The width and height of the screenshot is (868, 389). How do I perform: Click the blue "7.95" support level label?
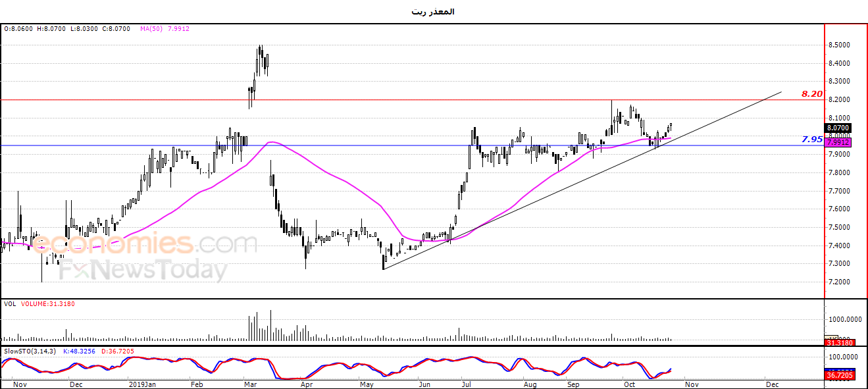[x=812, y=140]
